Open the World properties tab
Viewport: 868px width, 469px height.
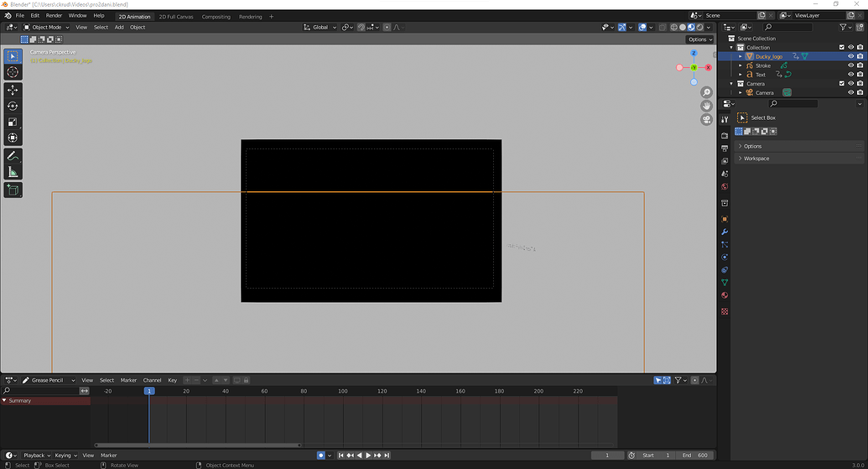tap(725, 186)
